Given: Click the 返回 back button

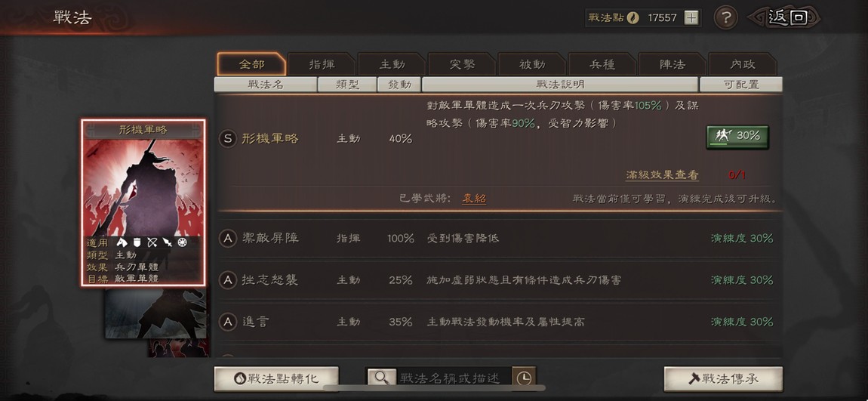Looking at the screenshot, I should [786, 17].
